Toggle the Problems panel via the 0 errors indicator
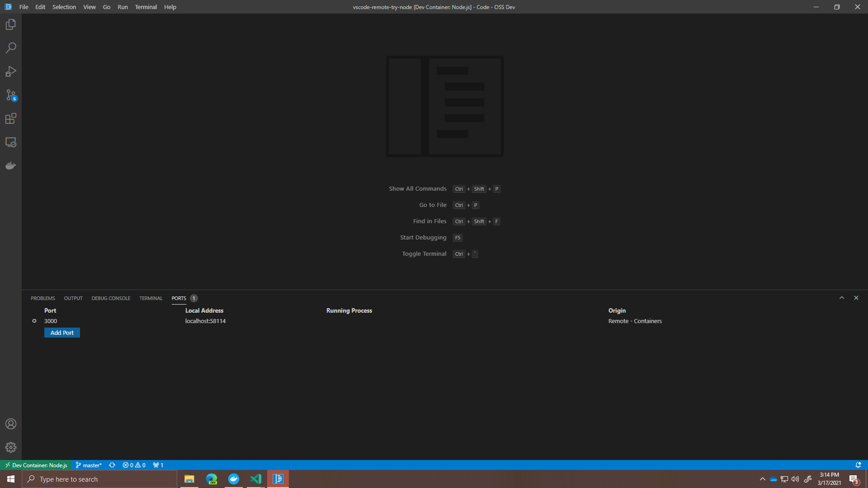The width and height of the screenshot is (868, 488). (134, 465)
